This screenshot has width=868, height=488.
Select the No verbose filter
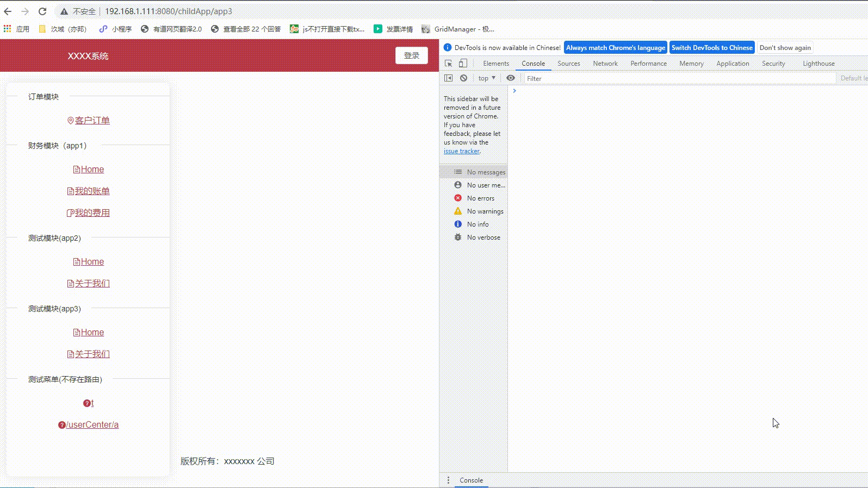(474, 237)
